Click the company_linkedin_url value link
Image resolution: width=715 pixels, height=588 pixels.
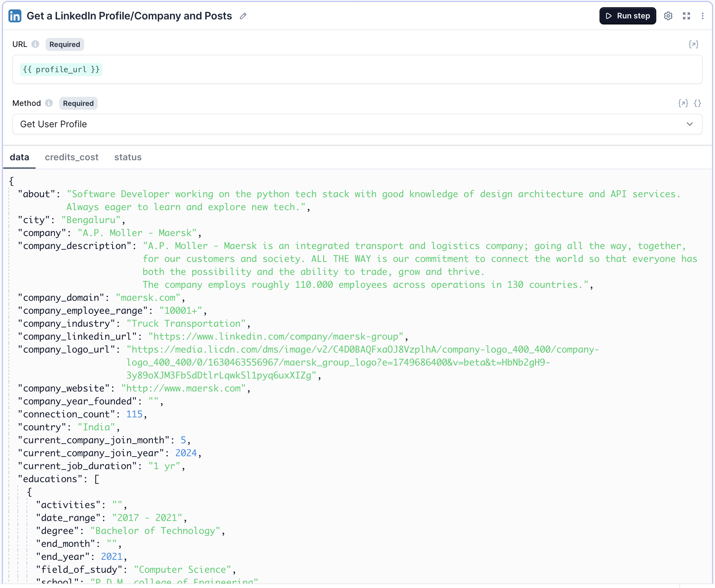pos(276,336)
